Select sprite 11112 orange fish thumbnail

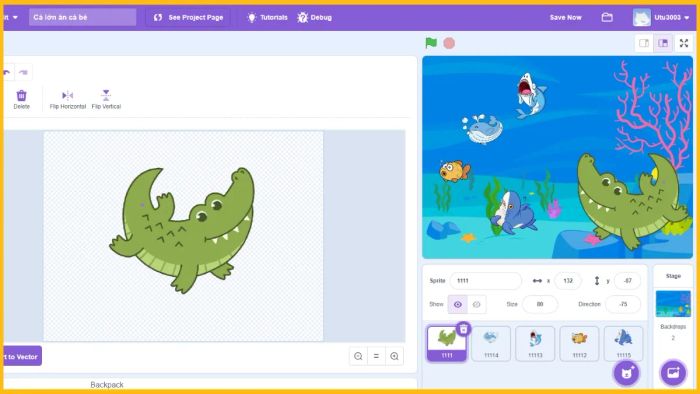579,343
